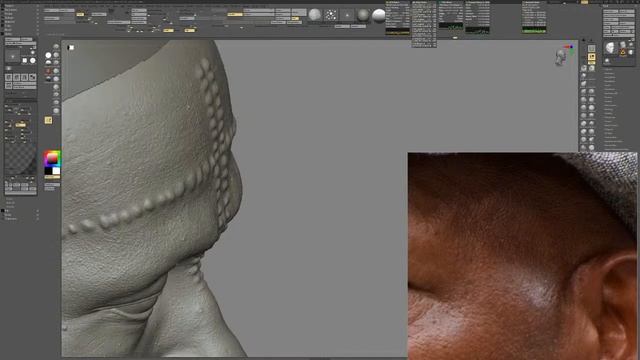640x360 pixels.
Task: Select the red-tinted brush icon in brush column
Action: (x=48, y=71)
